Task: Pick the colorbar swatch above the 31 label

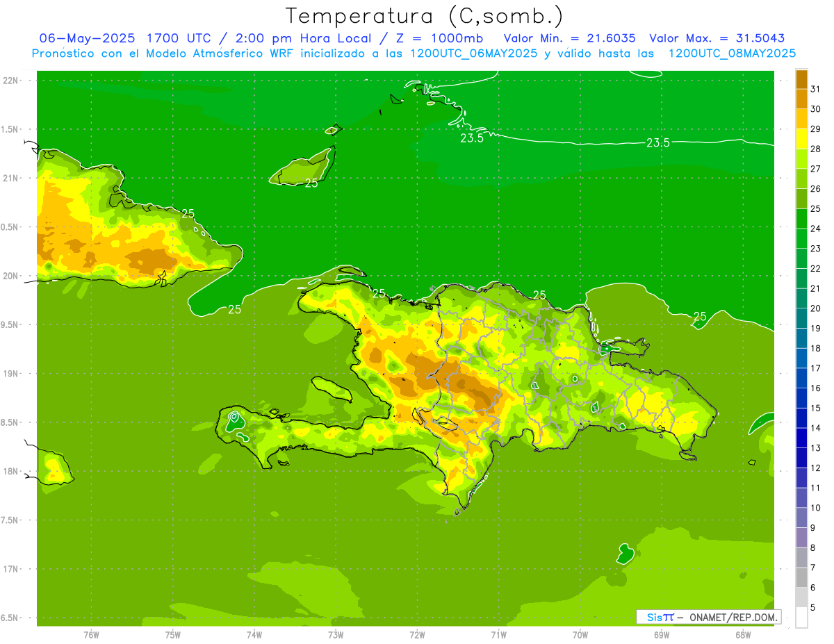Action: click(x=801, y=79)
